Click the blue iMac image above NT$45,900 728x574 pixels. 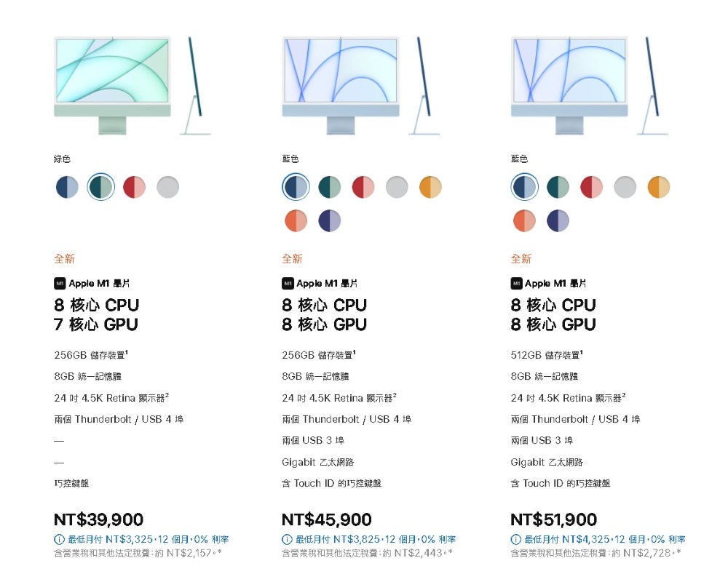click(361, 86)
